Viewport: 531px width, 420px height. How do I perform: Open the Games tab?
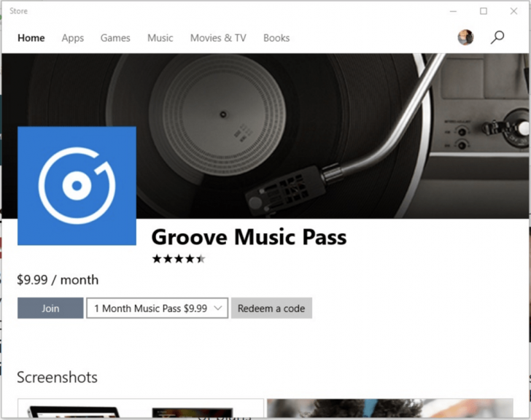(x=115, y=38)
